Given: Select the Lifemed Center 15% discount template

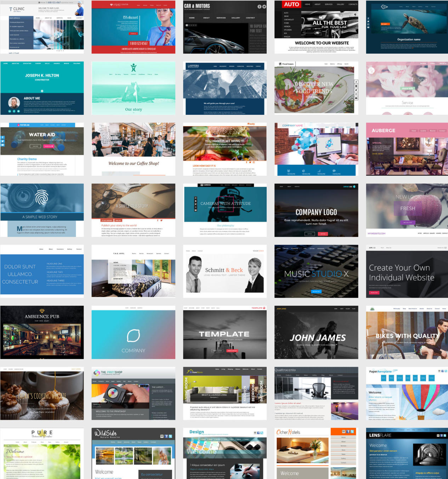Looking at the screenshot, I should 134,27.
